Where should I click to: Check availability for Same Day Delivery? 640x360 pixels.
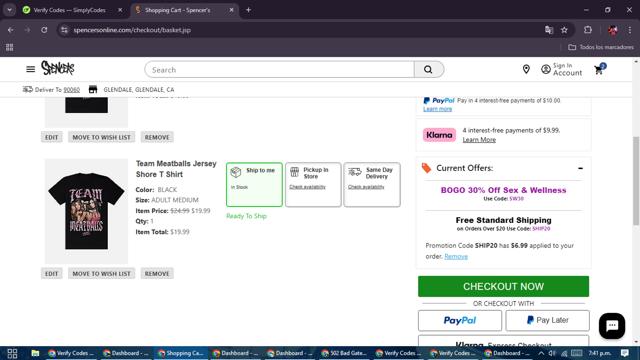(x=366, y=187)
